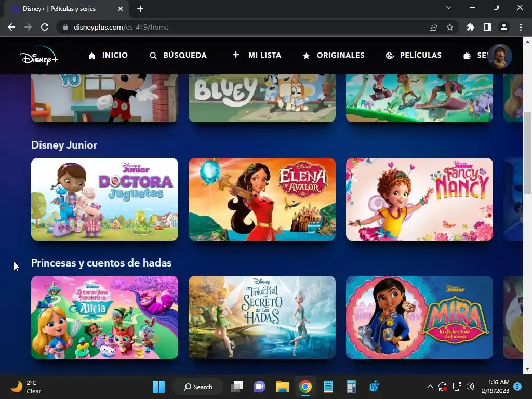Open the weather widget showing 2°C
This screenshot has width=532, height=399.
coord(26,387)
